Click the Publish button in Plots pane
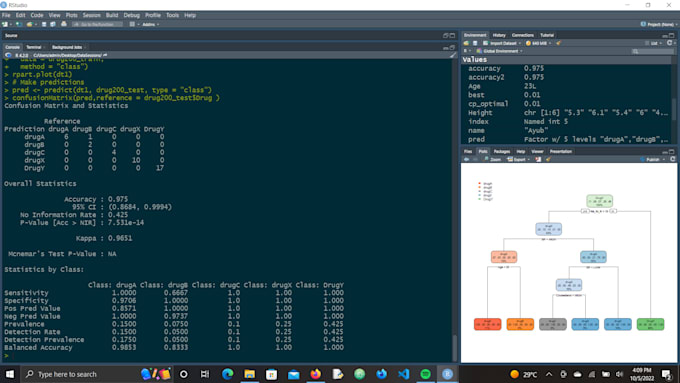This screenshot has width=680, height=383. [650, 159]
